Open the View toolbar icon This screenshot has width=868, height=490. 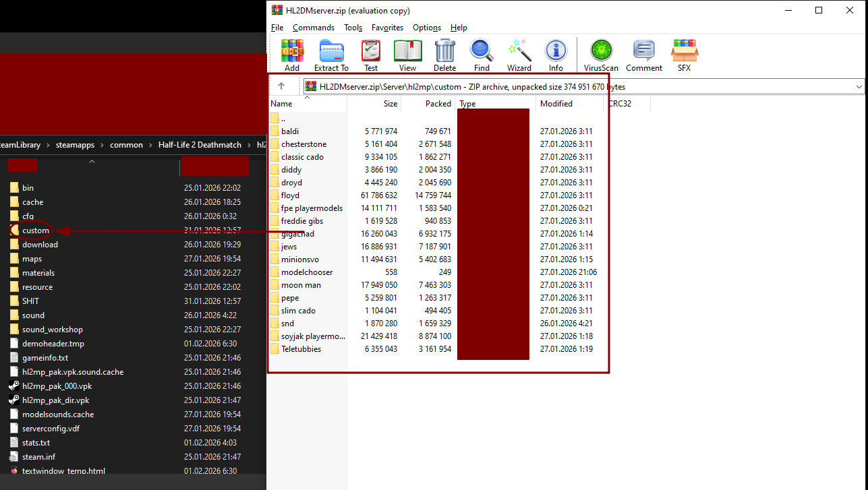pyautogui.click(x=407, y=55)
